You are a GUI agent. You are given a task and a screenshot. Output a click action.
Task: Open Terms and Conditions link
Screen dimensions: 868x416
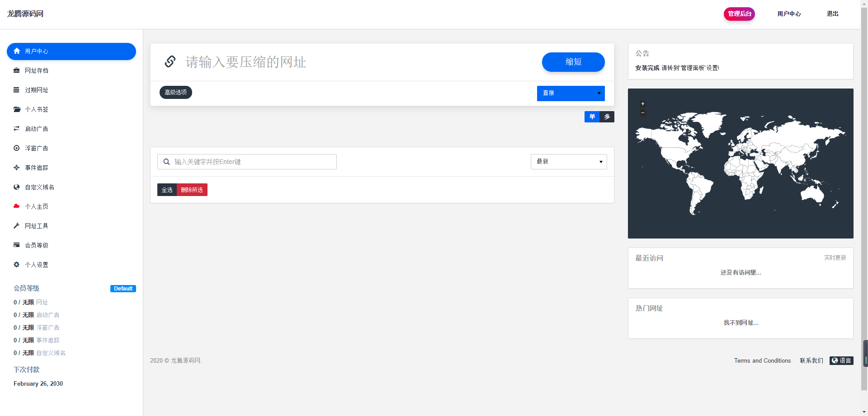click(x=762, y=360)
